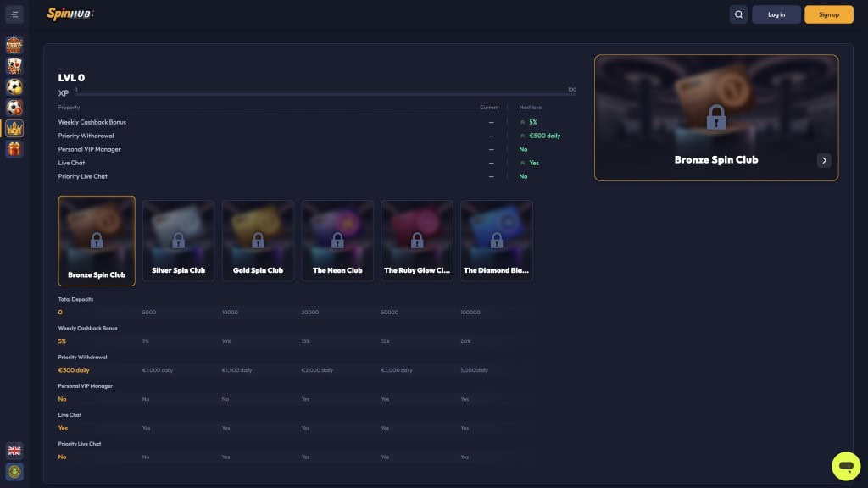Click the 100000 total deposits value
This screenshot has height=488, width=868.
pos(470,313)
